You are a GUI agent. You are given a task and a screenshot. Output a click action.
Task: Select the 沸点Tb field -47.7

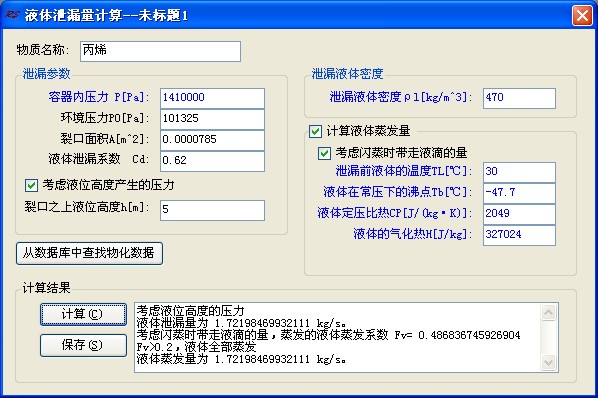coord(519,193)
